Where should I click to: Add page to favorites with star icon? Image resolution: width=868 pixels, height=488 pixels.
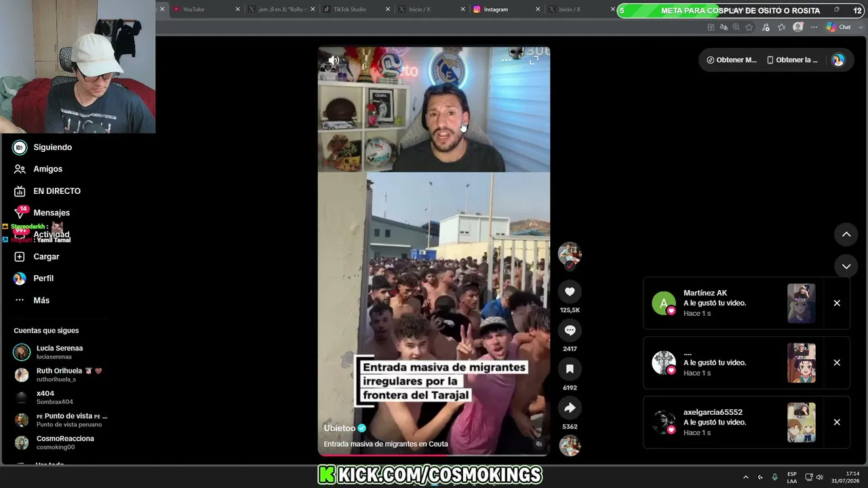749,27
